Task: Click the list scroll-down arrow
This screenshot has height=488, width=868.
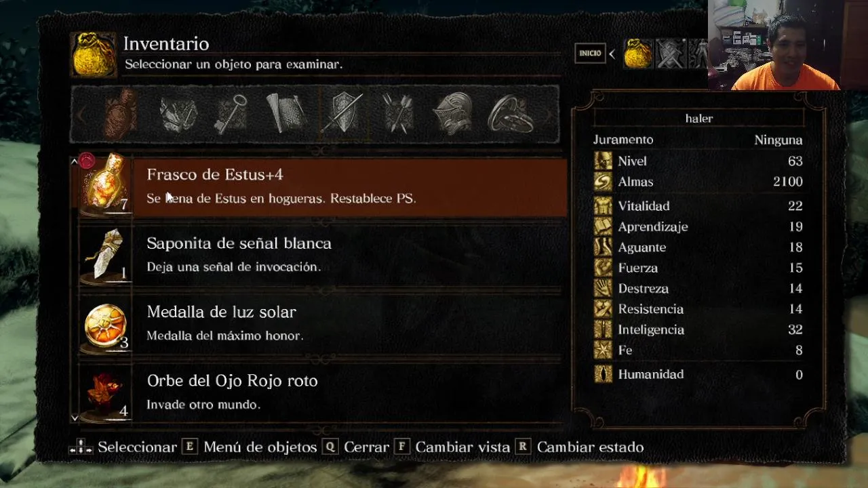Action: pos(75,418)
